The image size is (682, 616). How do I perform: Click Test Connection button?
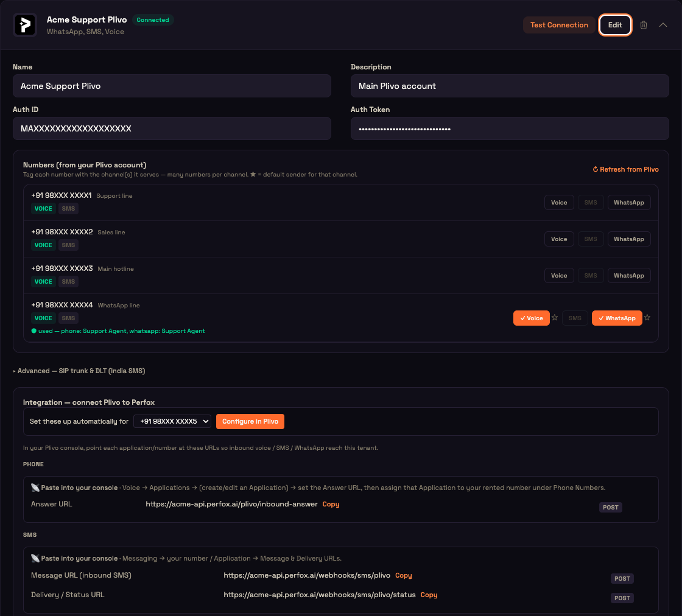(x=559, y=25)
